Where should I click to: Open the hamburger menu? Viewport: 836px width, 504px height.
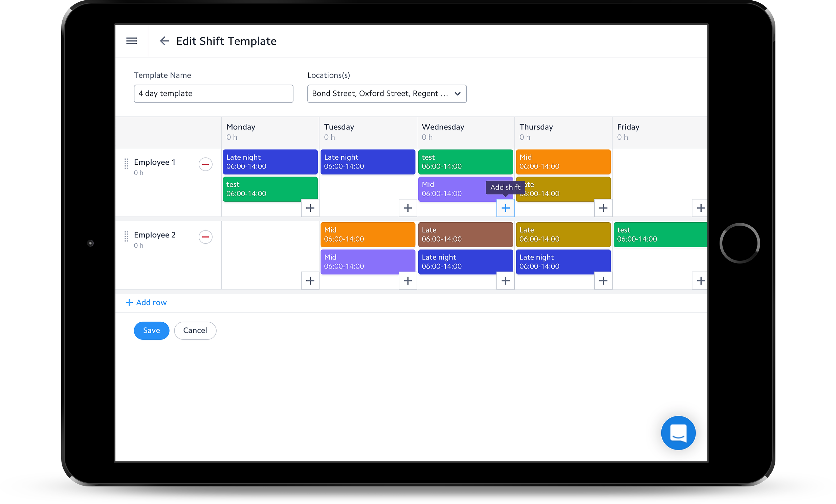[x=131, y=41]
